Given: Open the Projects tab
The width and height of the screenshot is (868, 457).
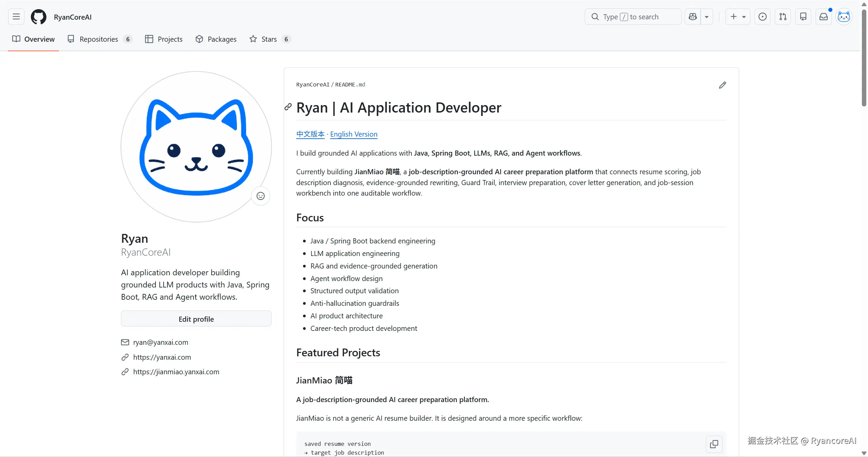Looking at the screenshot, I should coord(164,39).
